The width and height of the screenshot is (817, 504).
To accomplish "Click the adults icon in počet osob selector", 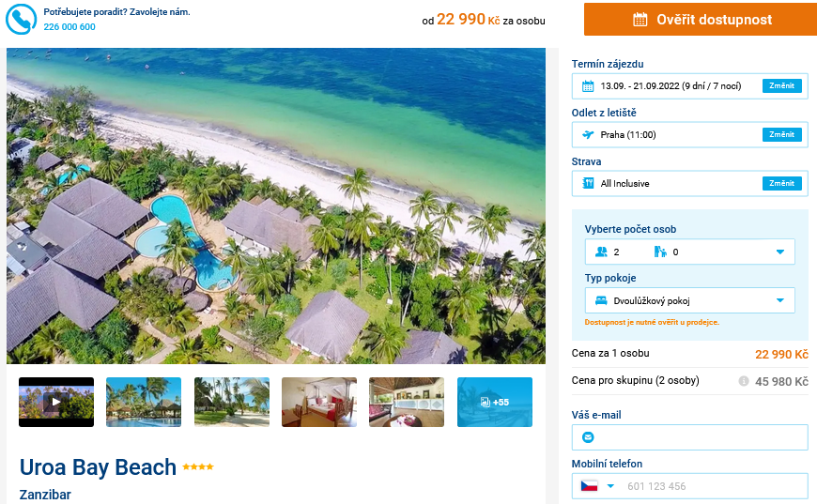I will coord(601,252).
